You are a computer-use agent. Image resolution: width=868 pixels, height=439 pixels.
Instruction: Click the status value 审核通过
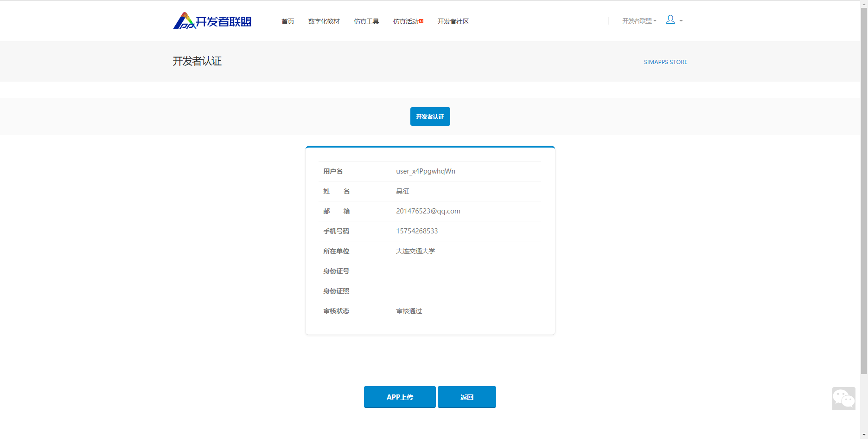[409, 311]
